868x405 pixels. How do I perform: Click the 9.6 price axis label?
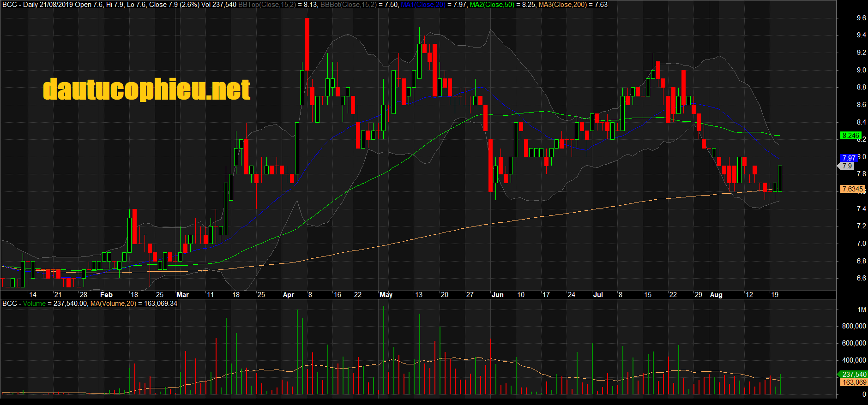coord(861,18)
